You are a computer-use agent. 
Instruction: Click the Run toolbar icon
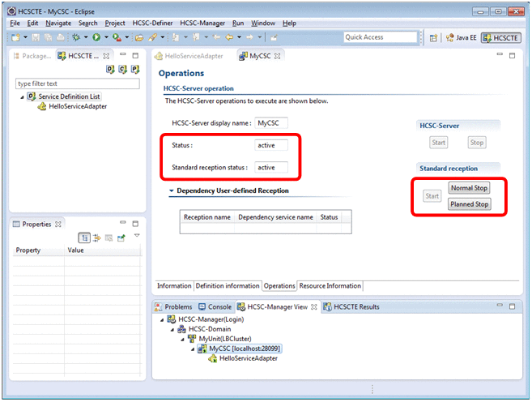click(x=96, y=37)
